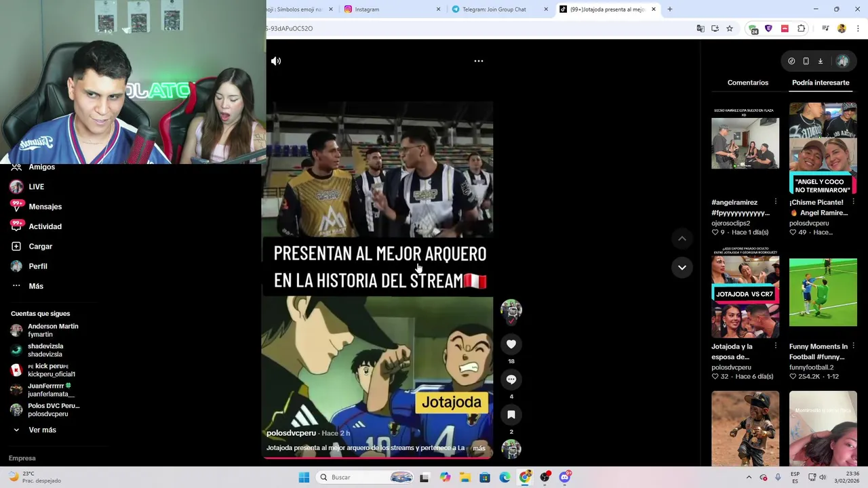
Task: Expand the video caption with más
Action: (479, 448)
